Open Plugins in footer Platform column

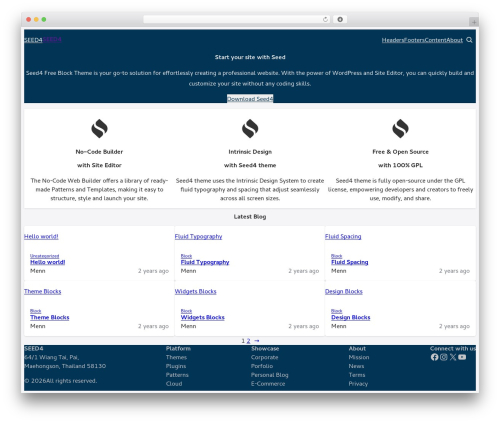(176, 366)
